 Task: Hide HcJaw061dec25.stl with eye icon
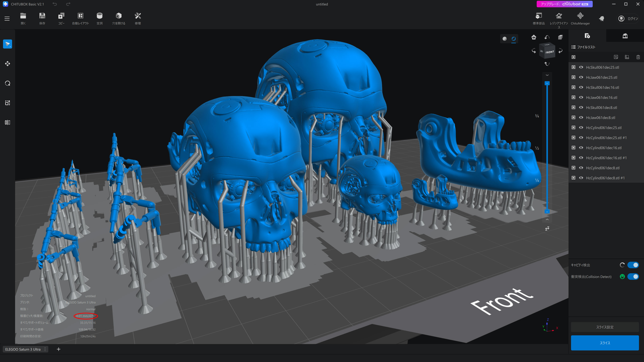coord(581,77)
